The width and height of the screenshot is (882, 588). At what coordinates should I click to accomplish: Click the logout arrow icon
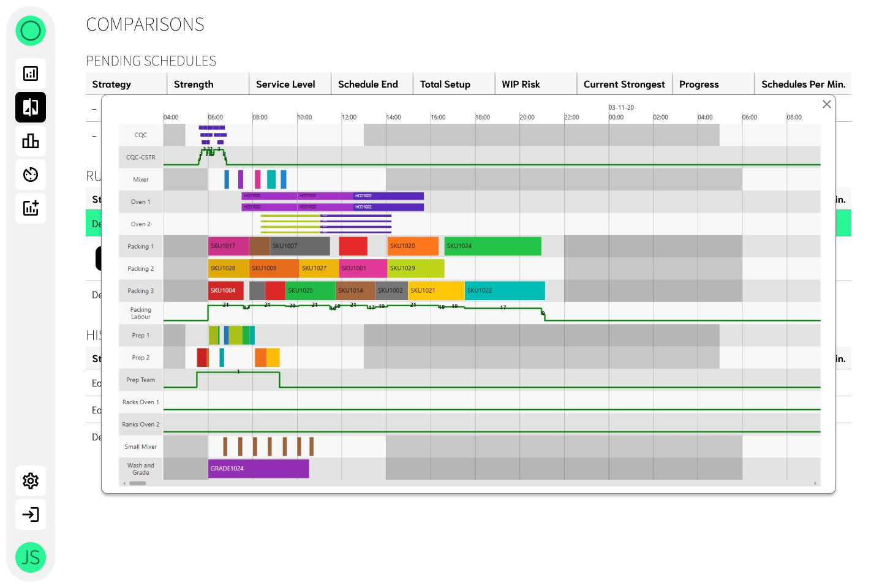point(31,514)
